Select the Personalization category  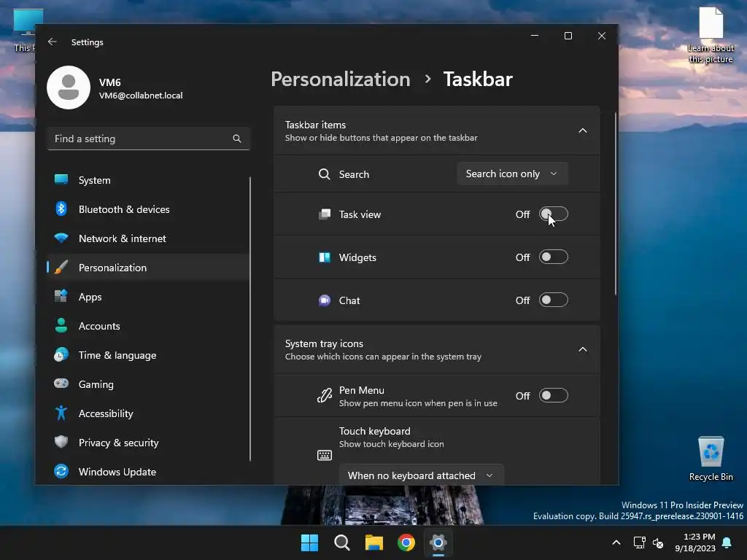tap(148, 268)
